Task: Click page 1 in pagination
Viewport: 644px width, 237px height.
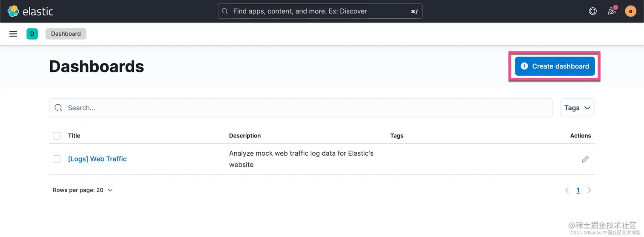Action: pyautogui.click(x=578, y=190)
